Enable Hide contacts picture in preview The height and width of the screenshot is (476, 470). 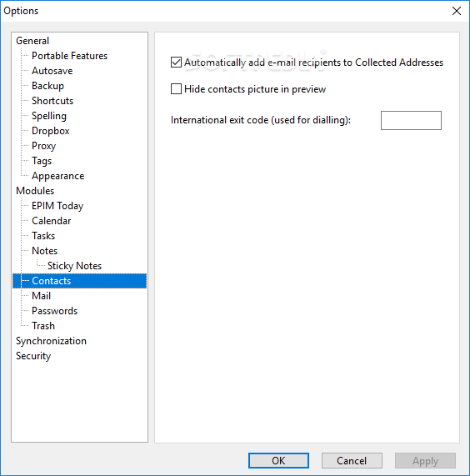(x=176, y=89)
